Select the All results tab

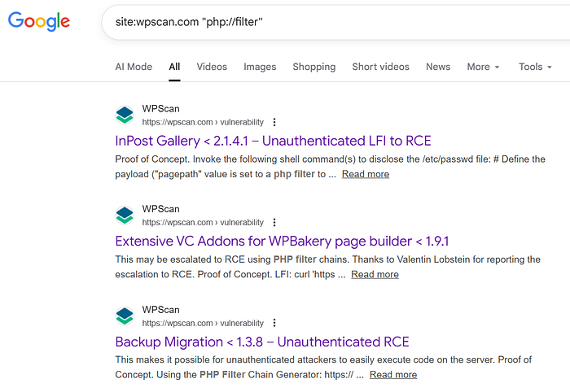[174, 67]
